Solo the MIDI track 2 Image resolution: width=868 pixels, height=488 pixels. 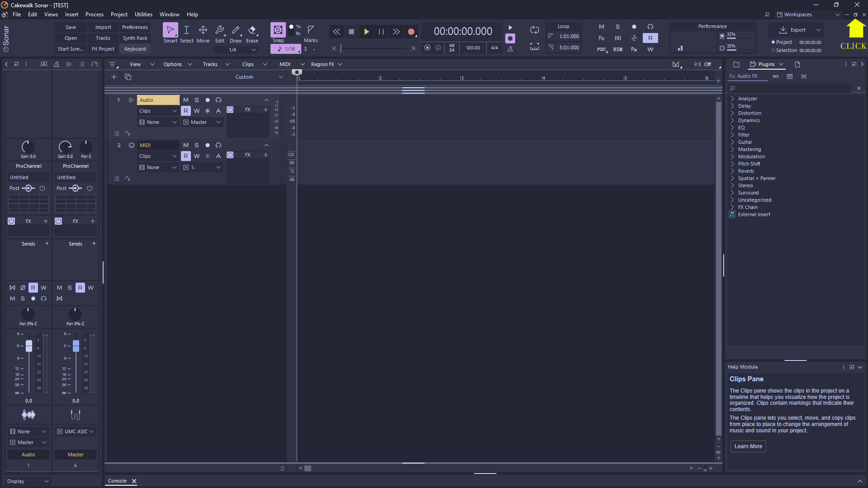196,145
